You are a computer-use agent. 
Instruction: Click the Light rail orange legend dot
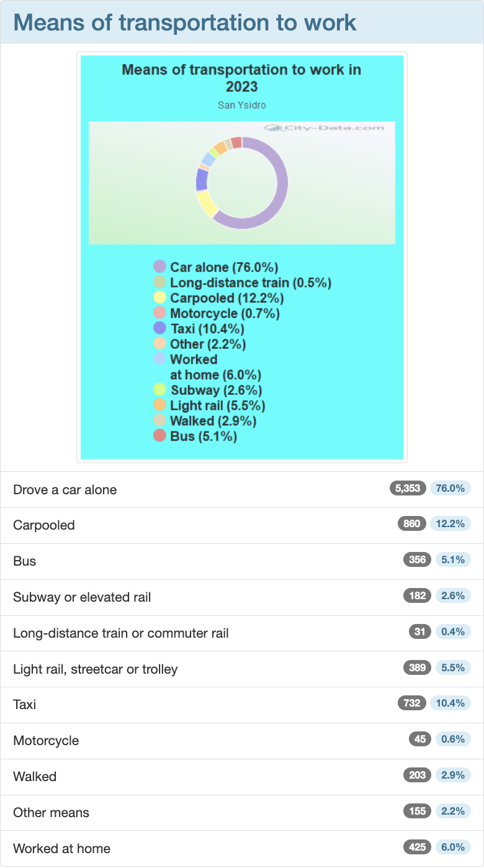pyautogui.click(x=159, y=405)
